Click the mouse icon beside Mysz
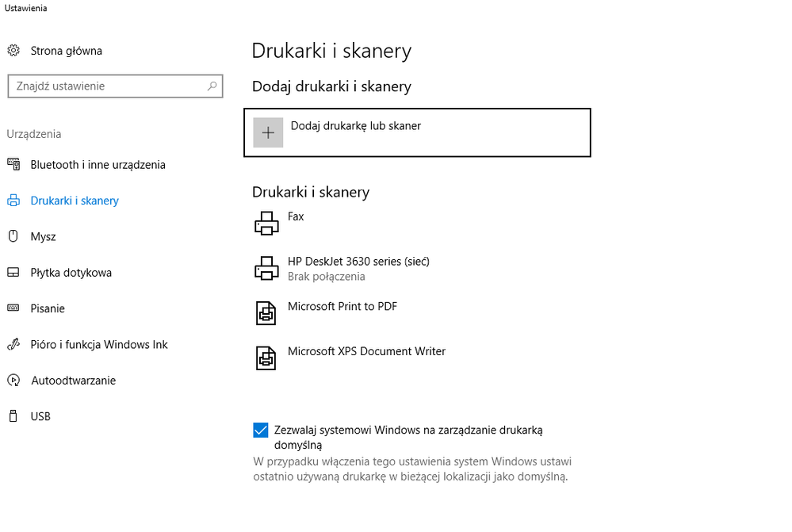The image size is (792, 532). tap(13, 236)
